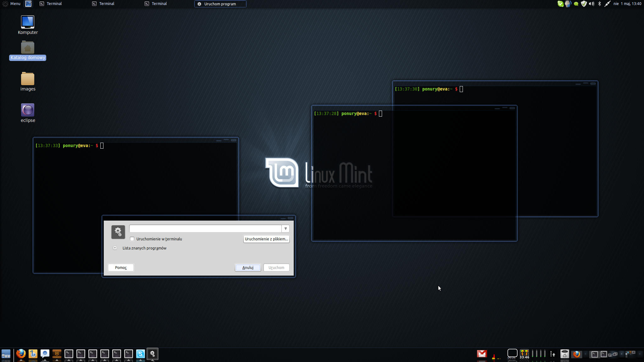
Task: Open the Komputer desktop icon
Action: [x=28, y=25]
